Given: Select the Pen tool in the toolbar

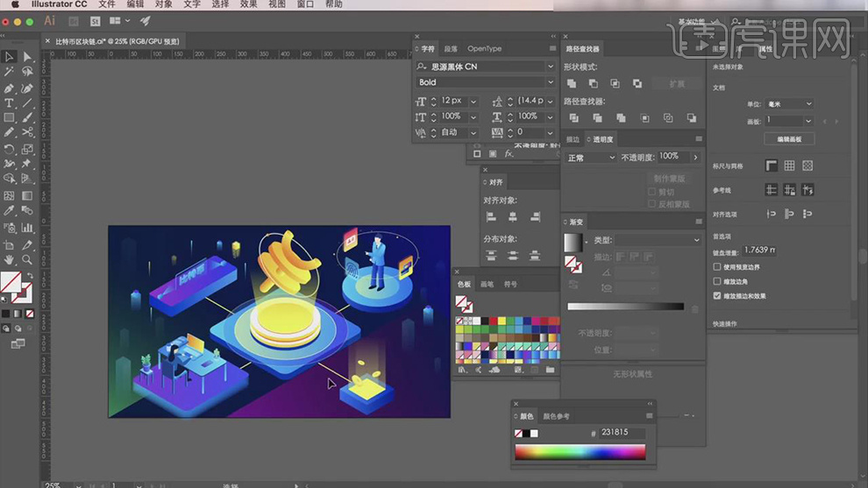Looking at the screenshot, I should (x=10, y=88).
